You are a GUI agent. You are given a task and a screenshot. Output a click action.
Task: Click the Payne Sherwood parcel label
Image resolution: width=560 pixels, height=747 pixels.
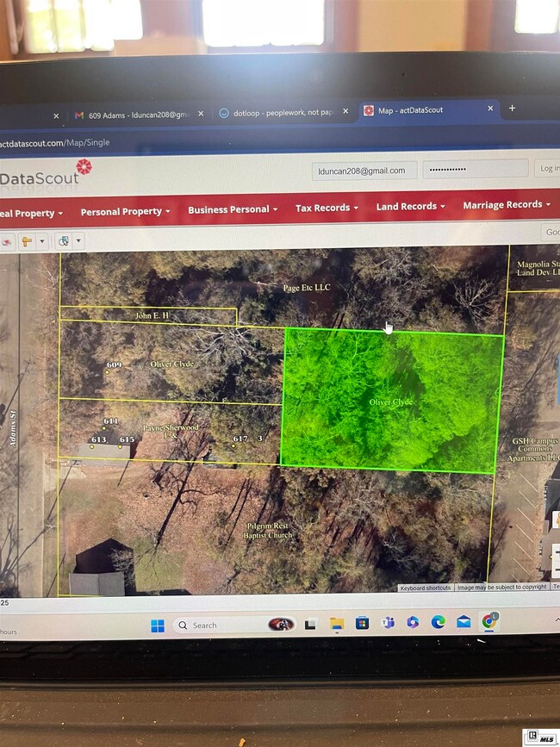(x=171, y=431)
